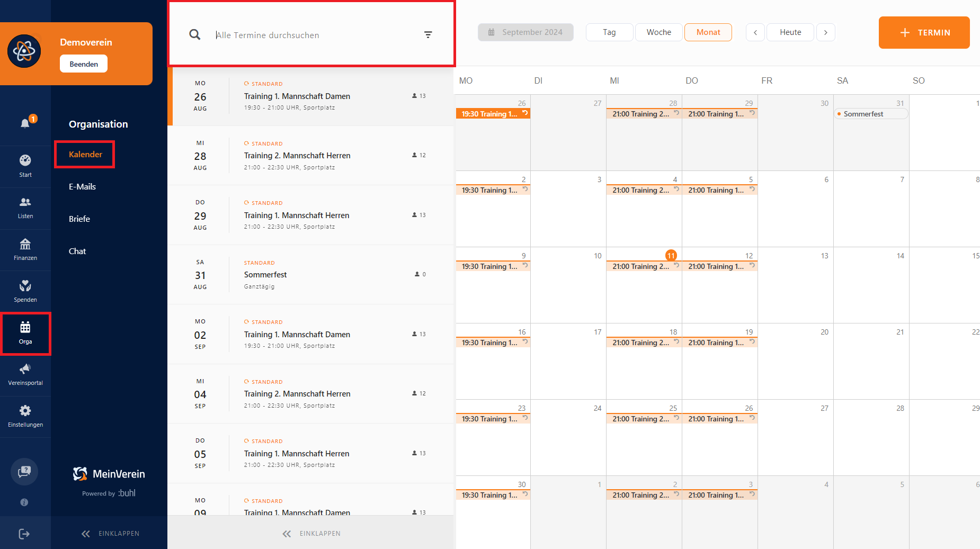Click the Heute button
The height and width of the screenshot is (549, 980).
790,32
